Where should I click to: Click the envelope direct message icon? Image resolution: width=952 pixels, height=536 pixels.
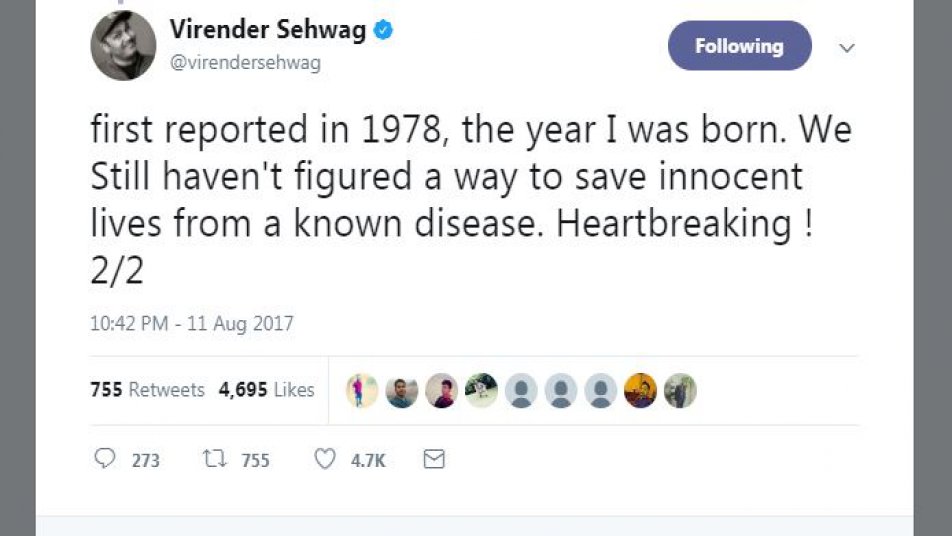(x=433, y=460)
